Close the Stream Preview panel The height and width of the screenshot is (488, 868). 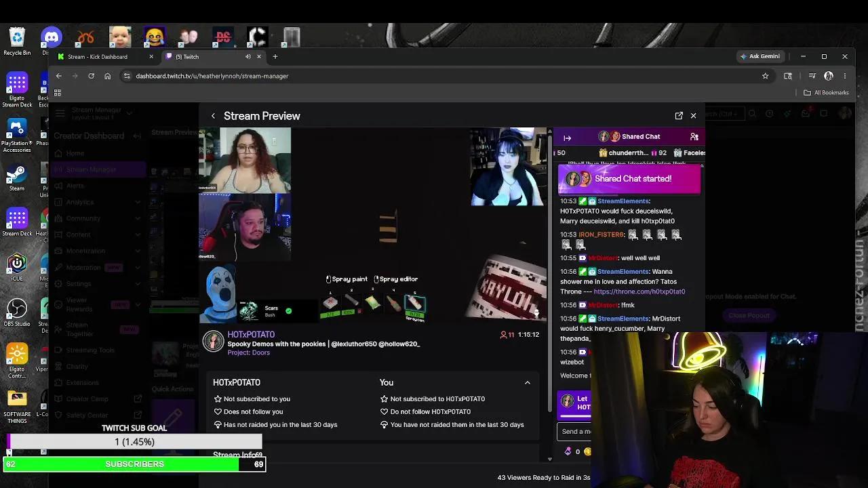click(693, 116)
